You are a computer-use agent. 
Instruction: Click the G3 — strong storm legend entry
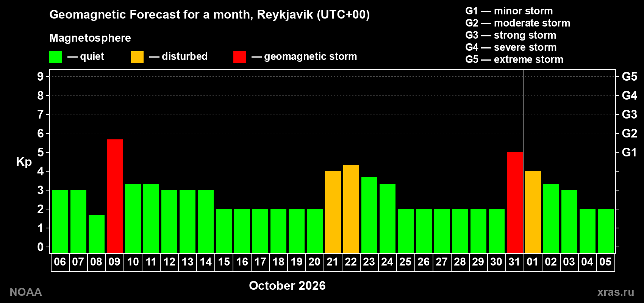tap(511, 35)
